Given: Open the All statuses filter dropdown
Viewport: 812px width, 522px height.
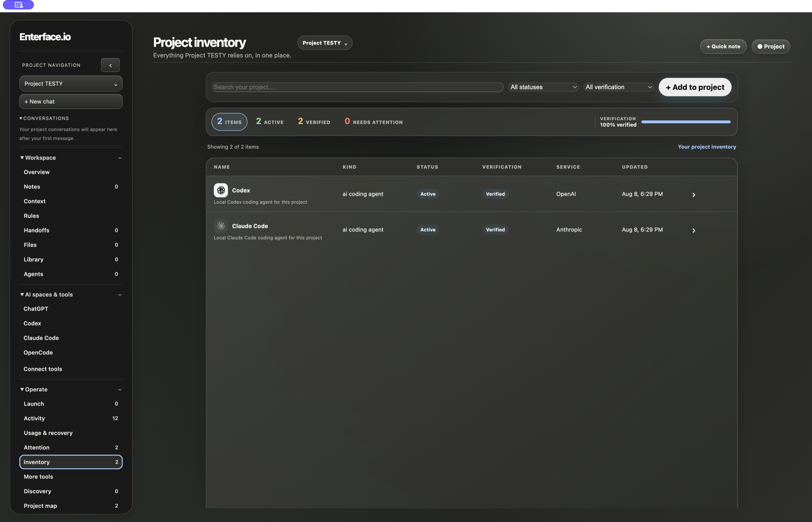Looking at the screenshot, I should click(x=543, y=87).
